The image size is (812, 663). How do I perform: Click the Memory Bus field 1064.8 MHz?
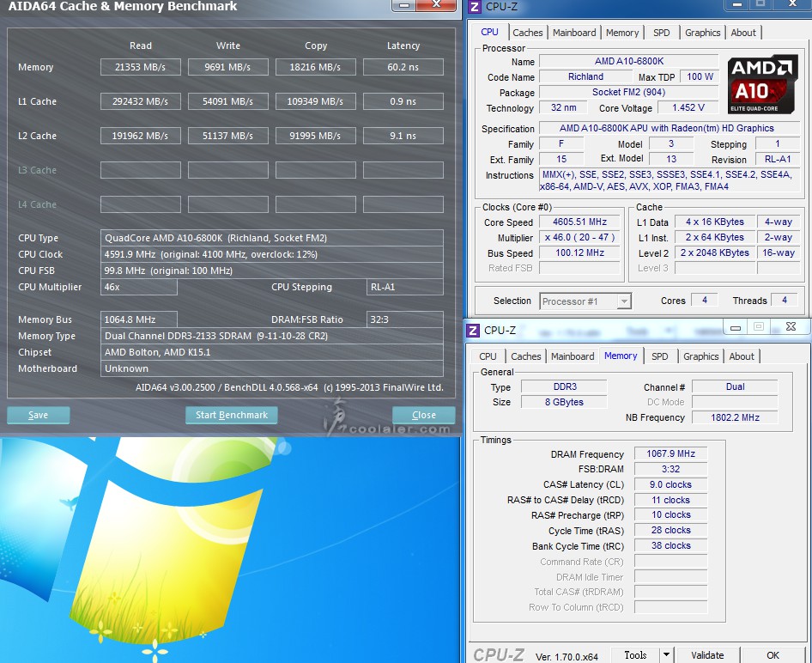[139, 319]
